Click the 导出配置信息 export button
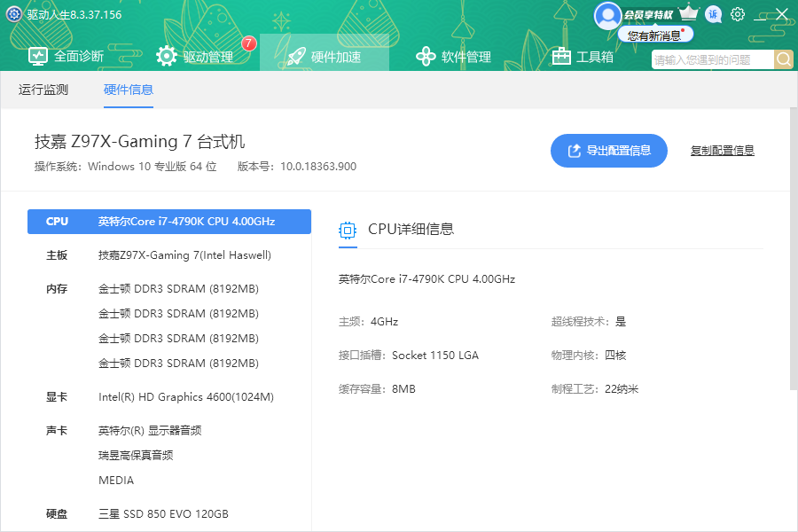798x532 pixels. [x=608, y=151]
